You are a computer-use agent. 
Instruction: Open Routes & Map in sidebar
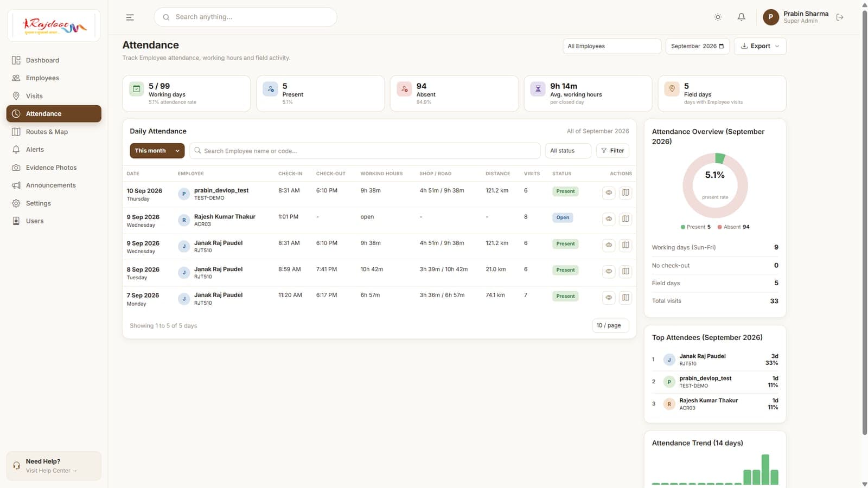pyautogui.click(x=54, y=132)
